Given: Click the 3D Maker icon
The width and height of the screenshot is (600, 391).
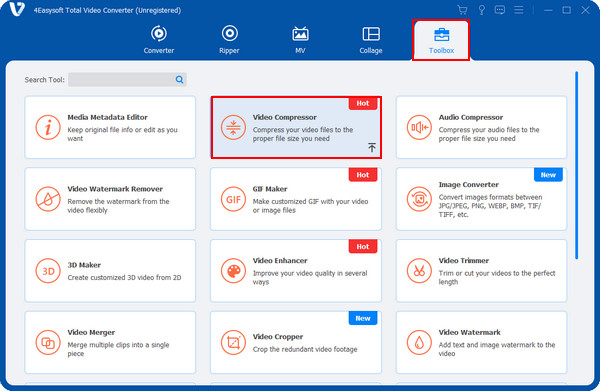Looking at the screenshot, I should (48, 271).
